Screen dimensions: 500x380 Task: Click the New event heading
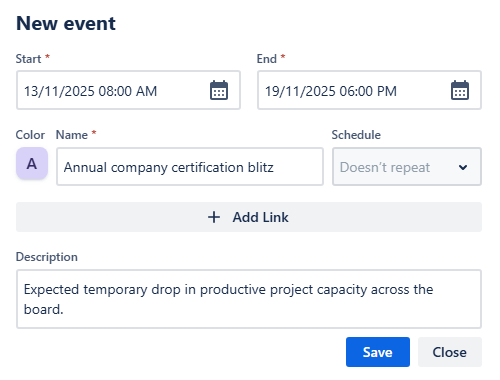click(66, 23)
